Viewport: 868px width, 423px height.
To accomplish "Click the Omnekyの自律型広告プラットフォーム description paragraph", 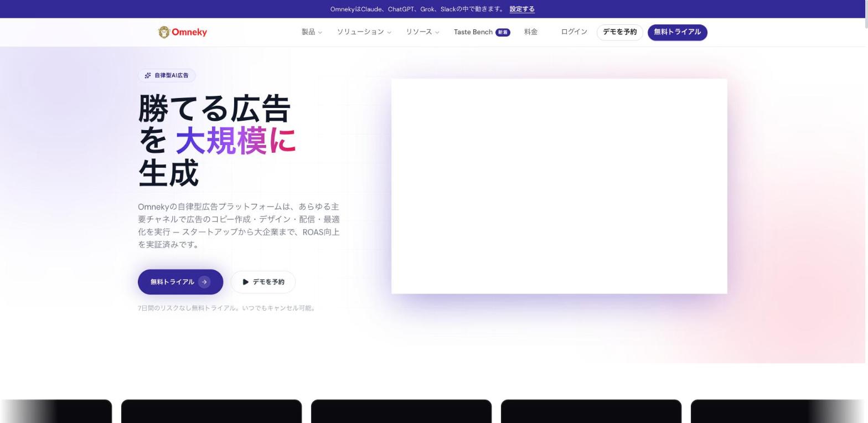I will [x=239, y=225].
